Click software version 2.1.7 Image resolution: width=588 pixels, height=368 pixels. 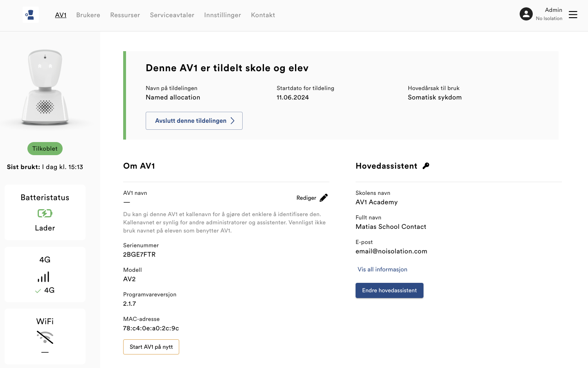point(129,303)
